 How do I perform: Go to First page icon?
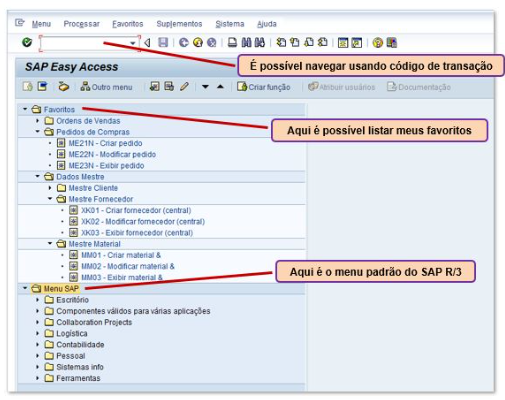pos(281,42)
